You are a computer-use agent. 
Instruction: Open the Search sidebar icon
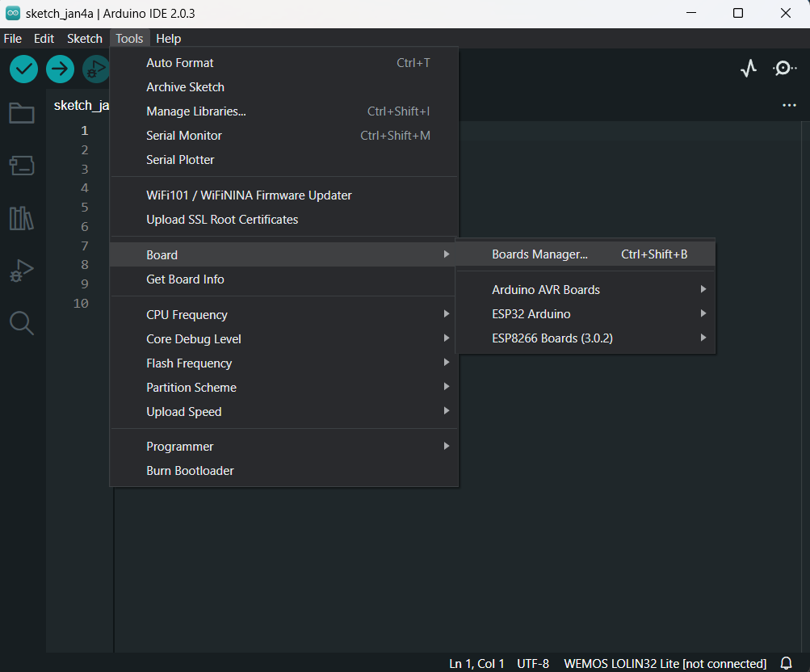pyautogui.click(x=22, y=323)
